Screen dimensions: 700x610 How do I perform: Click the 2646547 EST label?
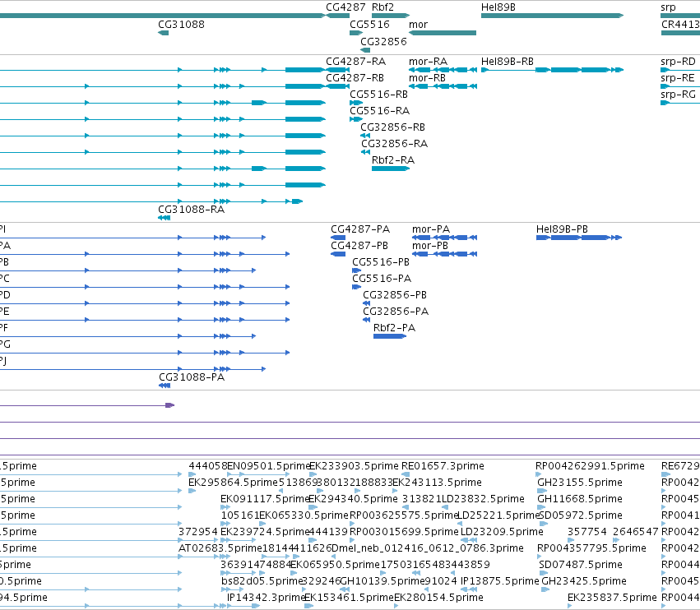pos(636,531)
